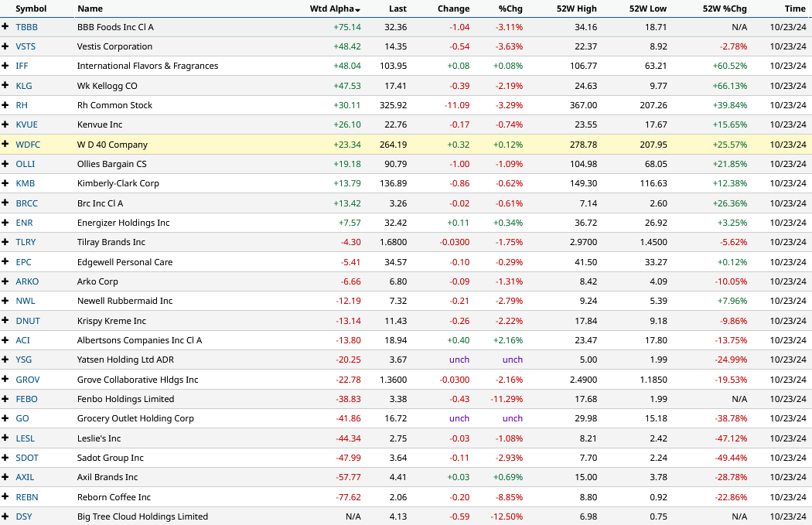Open the ENR symbol link

[24, 223]
